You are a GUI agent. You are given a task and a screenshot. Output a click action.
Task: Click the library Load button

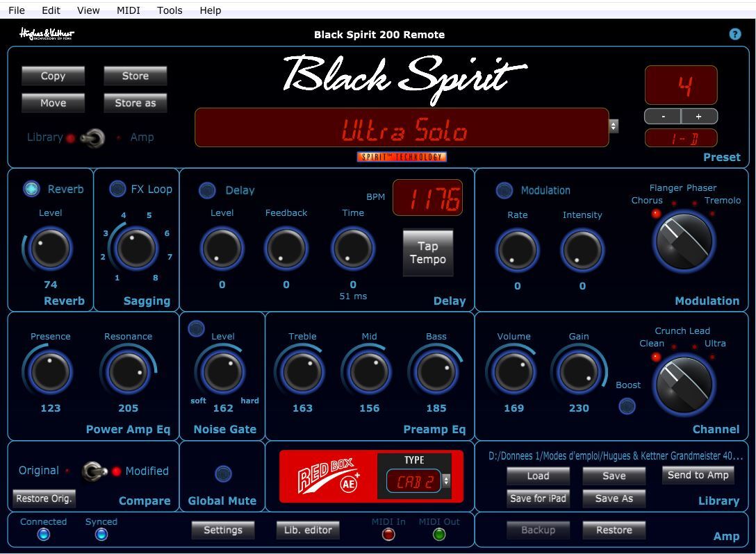[x=538, y=476]
